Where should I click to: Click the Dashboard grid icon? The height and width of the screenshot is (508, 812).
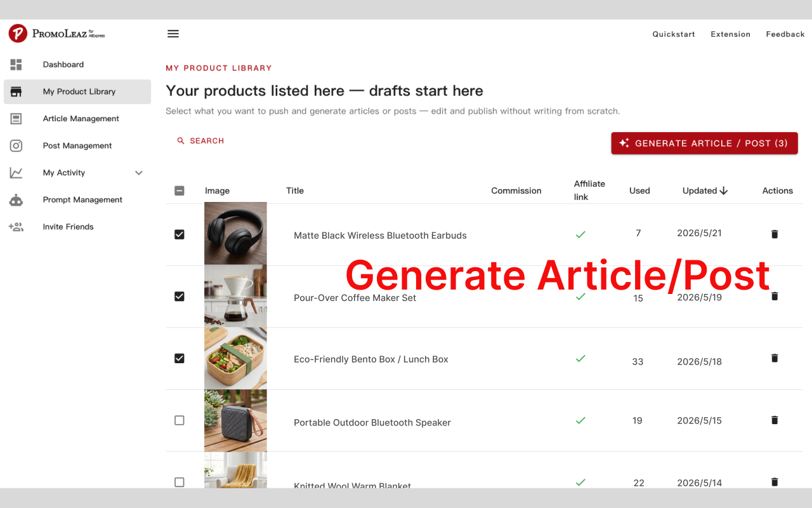click(16, 65)
